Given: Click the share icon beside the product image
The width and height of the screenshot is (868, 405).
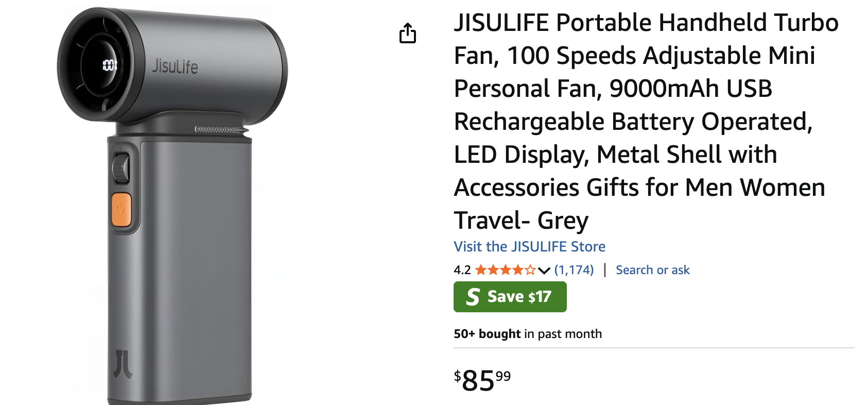Looking at the screenshot, I should point(408,33).
